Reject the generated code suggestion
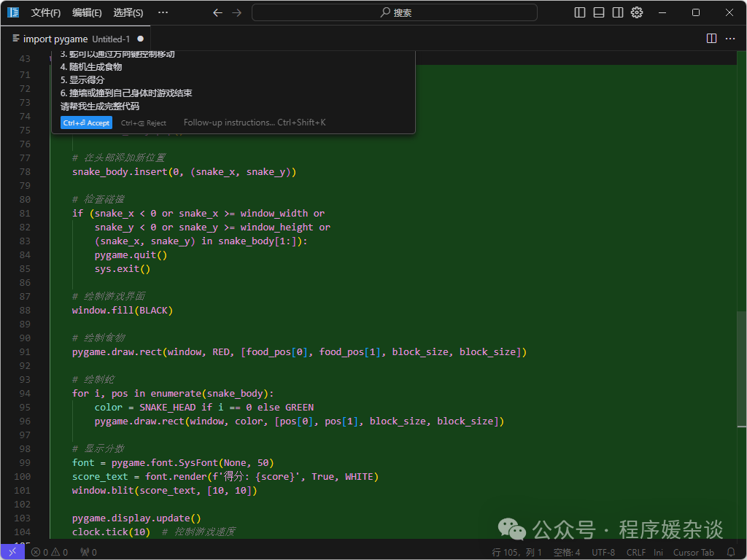Screen dimensions: 747x560 pos(144,123)
